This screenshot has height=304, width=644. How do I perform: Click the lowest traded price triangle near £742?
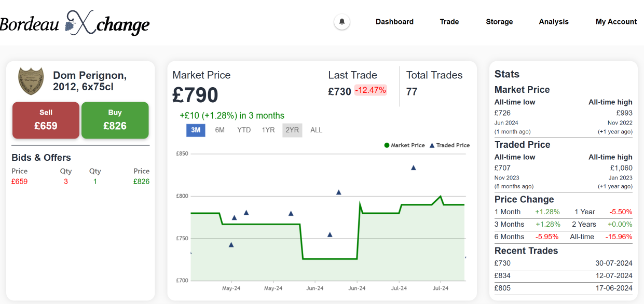pos(231,244)
